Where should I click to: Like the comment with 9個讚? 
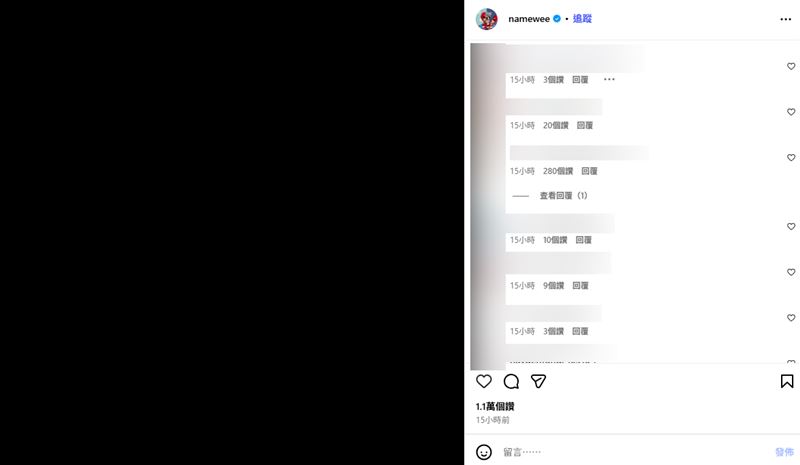coord(791,272)
